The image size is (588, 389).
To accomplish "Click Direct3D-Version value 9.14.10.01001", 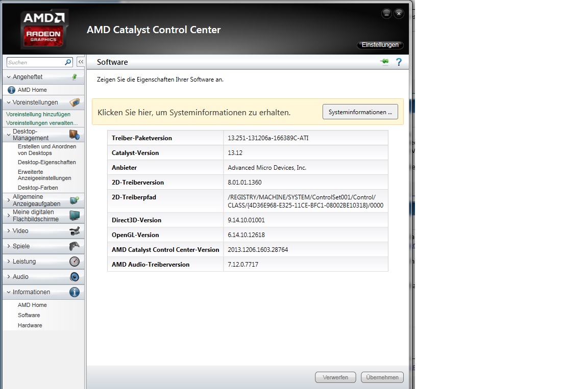I will pos(246,220).
